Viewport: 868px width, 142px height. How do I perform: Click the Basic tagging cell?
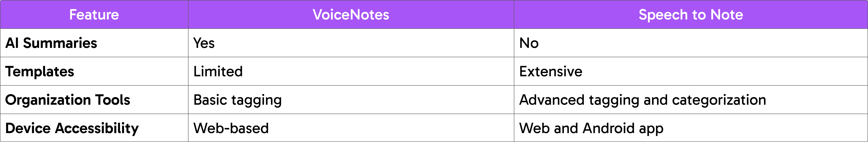(x=237, y=100)
